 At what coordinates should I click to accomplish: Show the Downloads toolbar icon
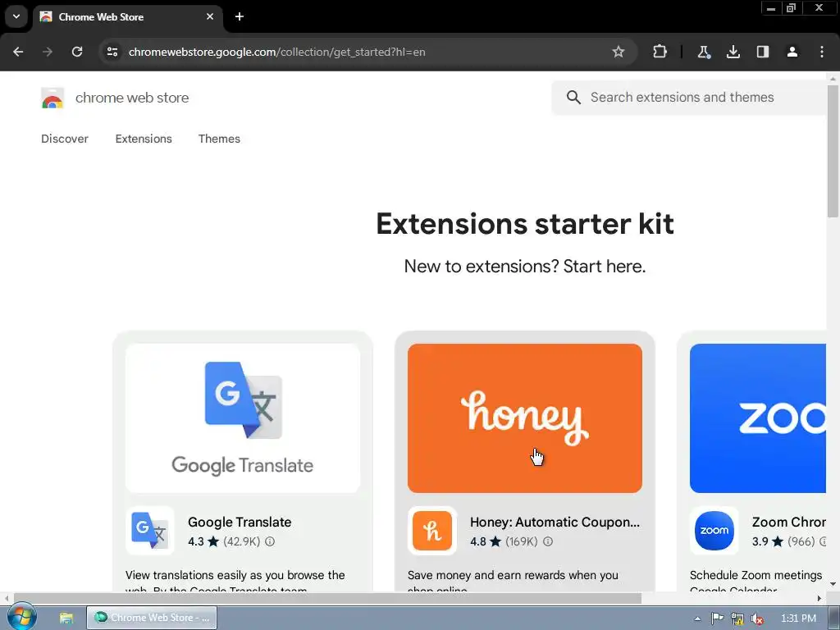733,52
